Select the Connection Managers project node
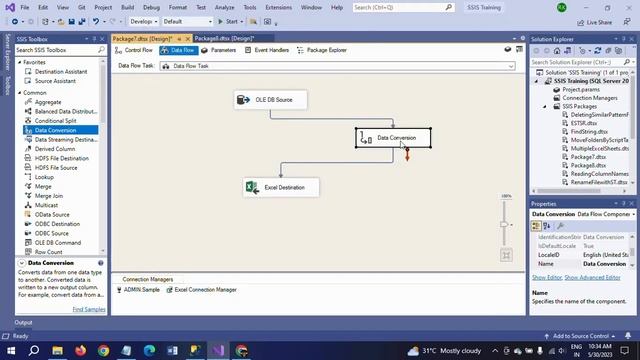The height and width of the screenshot is (360, 640). pyautogui.click(x=589, y=98)
